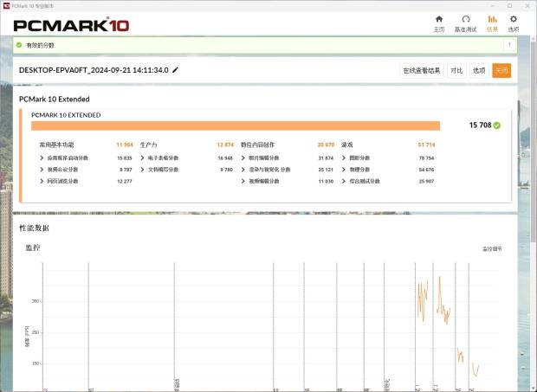
Task: Click the 数位内容创作 category heading
Action: pyautogui.click(x=257, y=145)
